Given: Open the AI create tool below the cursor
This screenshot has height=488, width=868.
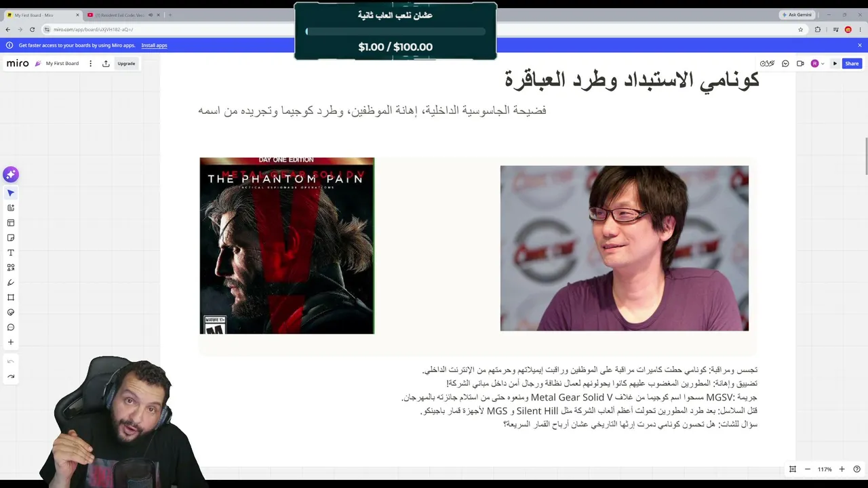Looking at the screenshot, I should [x=11, y=208].
